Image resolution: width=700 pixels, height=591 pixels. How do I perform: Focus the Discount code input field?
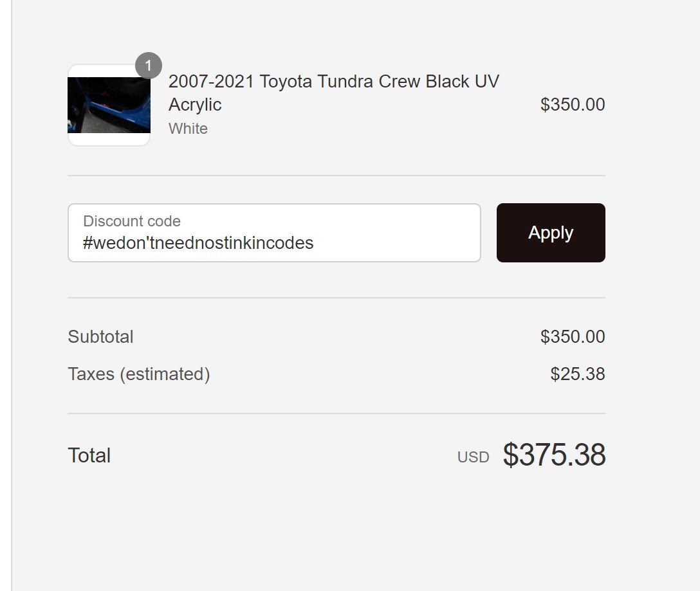[x=274, y=233]
